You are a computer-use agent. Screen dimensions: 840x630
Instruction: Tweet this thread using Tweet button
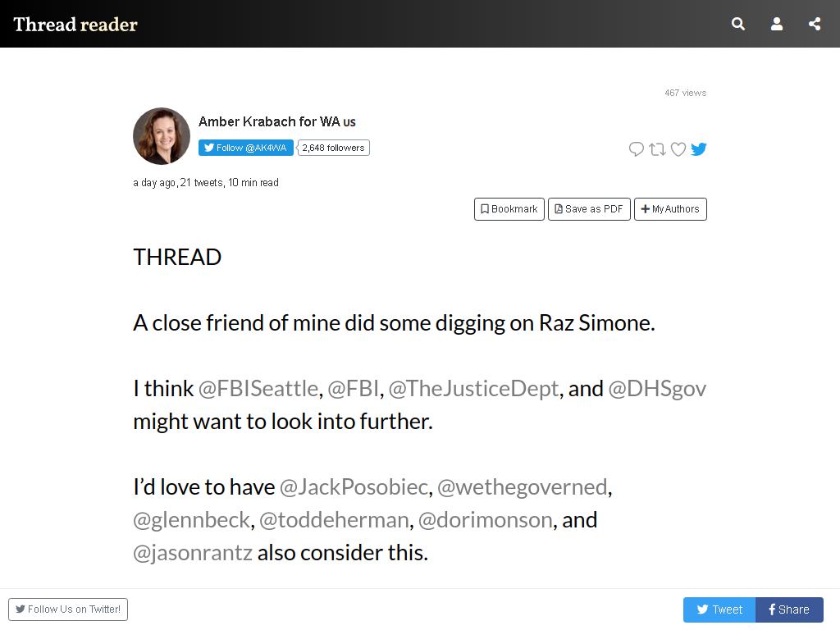[719, 609]
